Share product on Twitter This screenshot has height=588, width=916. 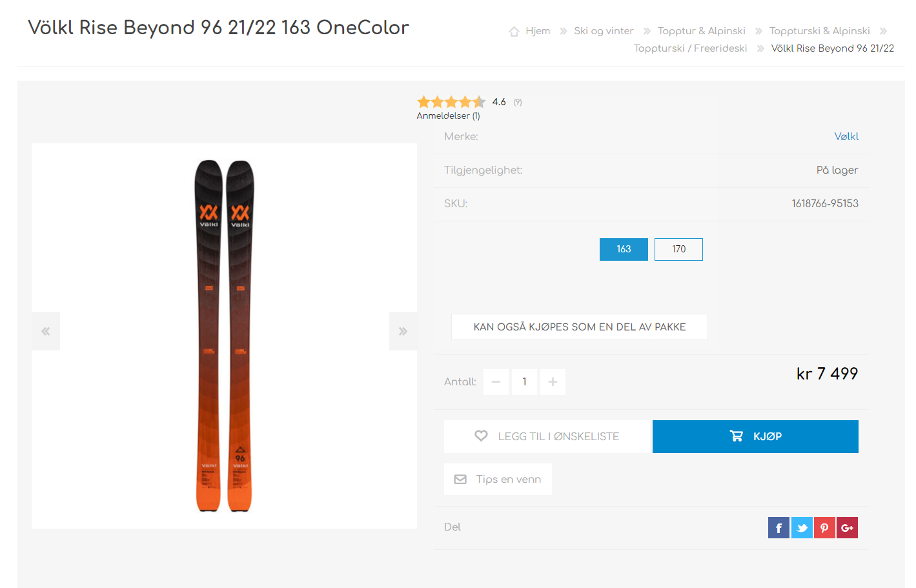click(x=802, y=528)
